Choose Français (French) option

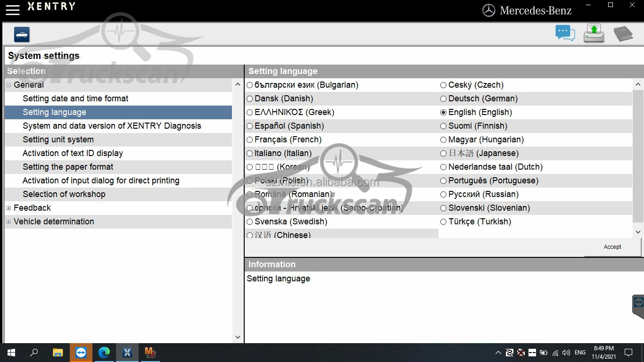point(250,140)
